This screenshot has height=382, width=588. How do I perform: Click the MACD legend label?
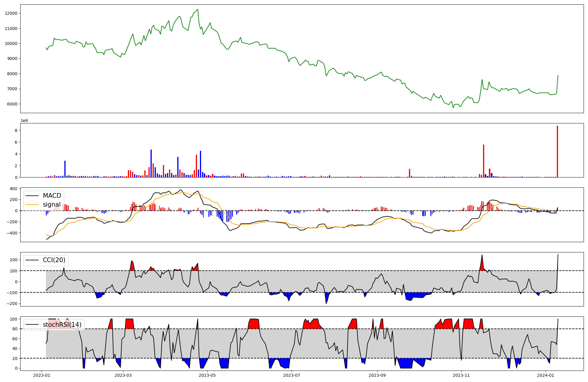(52, 196)
